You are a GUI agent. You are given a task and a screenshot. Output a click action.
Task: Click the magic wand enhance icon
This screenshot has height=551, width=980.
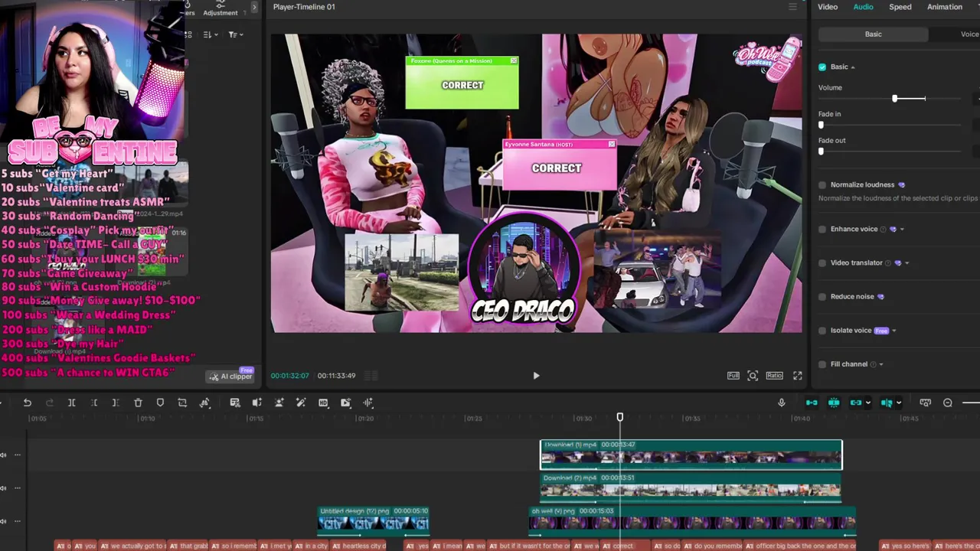[301, 403]
